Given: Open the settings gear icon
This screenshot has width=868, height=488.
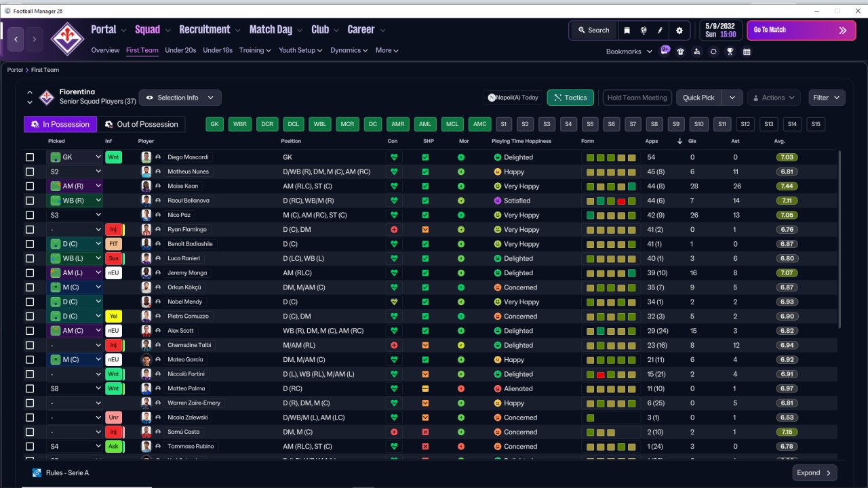Looking at the screenshot, I should coord(679,30).
